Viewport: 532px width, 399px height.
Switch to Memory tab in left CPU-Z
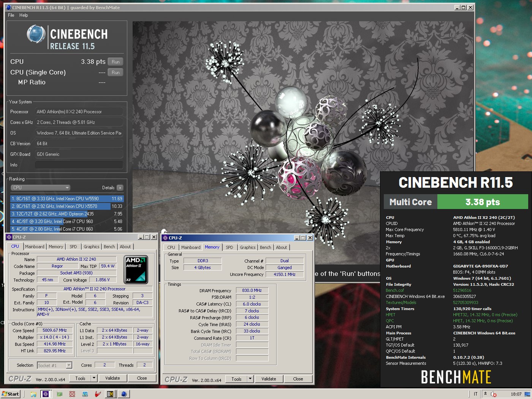coord(56,247)
